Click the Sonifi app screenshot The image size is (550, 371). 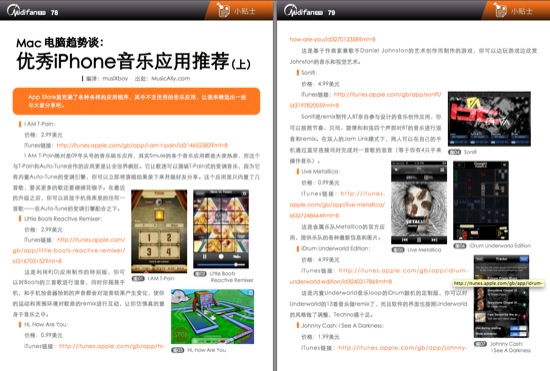489,119
